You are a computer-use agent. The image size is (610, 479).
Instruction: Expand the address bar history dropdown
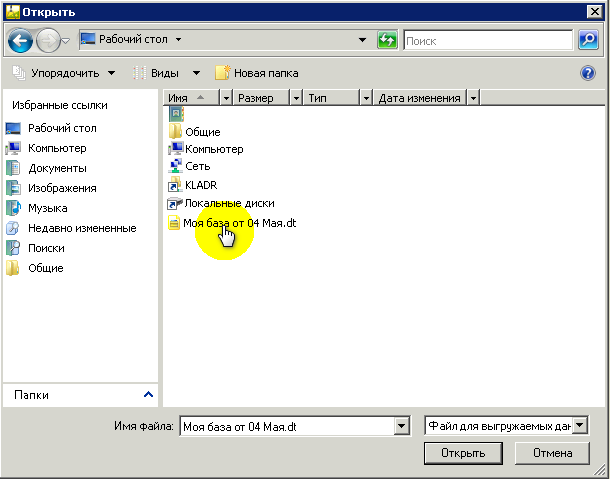[x=362, y=40]
